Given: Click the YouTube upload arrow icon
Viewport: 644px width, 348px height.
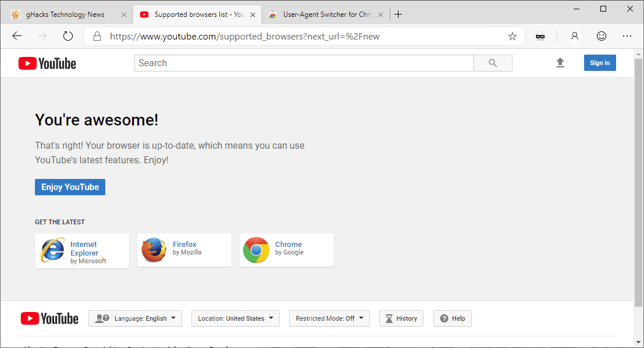Looking at the screenshot, I should point(560,63).
